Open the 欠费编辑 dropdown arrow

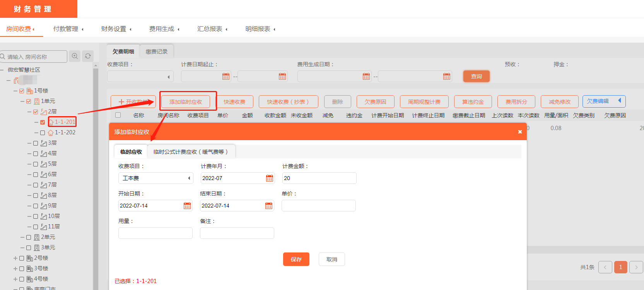619,101
